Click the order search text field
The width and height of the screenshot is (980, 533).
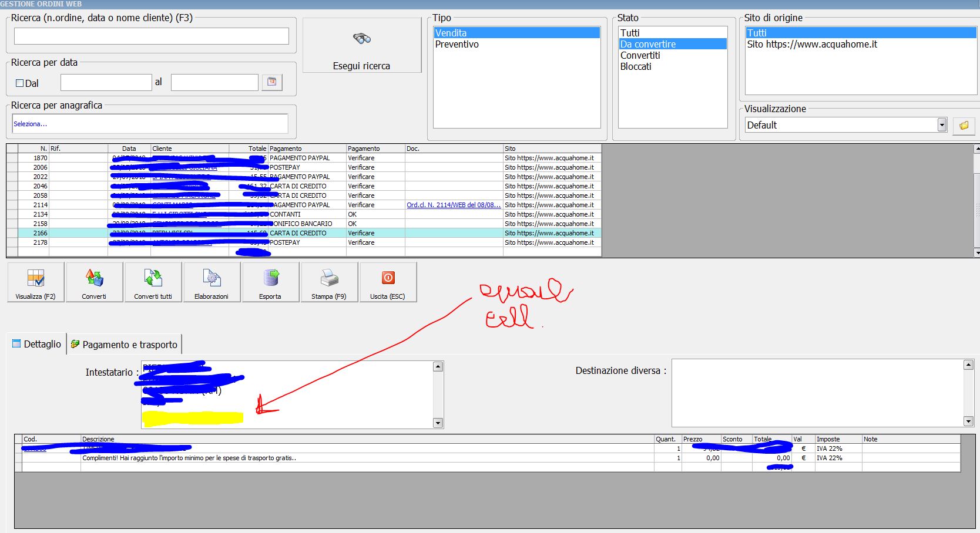(x=152, y=36)
